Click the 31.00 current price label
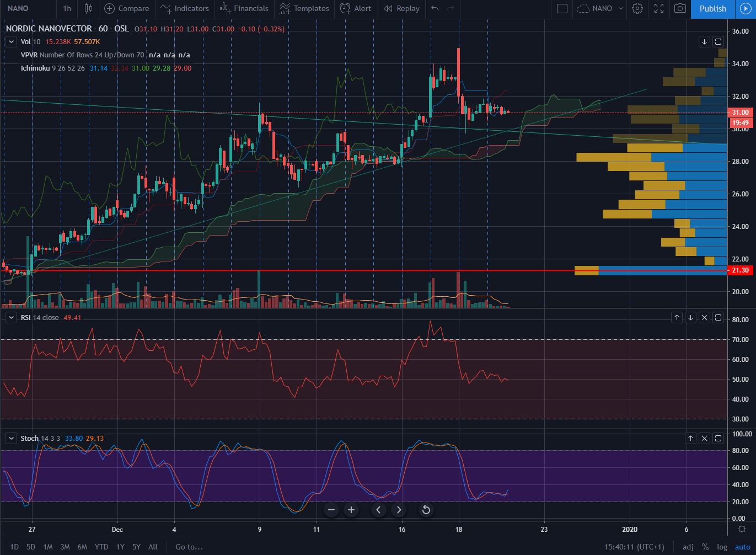This screenshot has height=555, width=756. (x=739, y=113)
